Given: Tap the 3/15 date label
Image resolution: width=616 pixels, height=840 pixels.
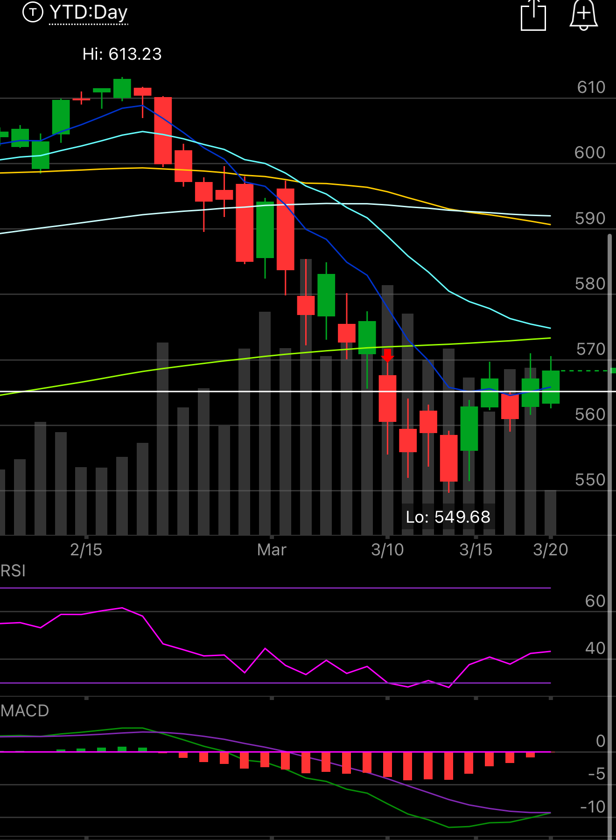Looking at the screenshot, I should pos(476,550).
